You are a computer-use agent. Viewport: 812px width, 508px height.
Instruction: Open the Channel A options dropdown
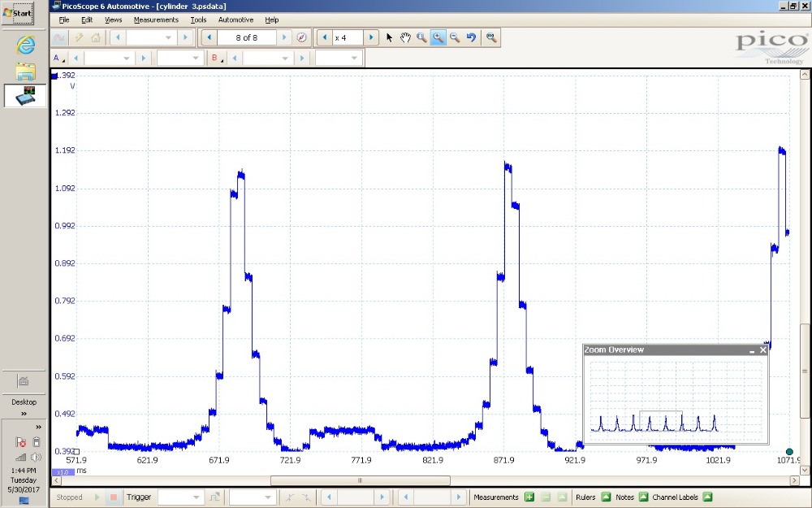[58, 59]
